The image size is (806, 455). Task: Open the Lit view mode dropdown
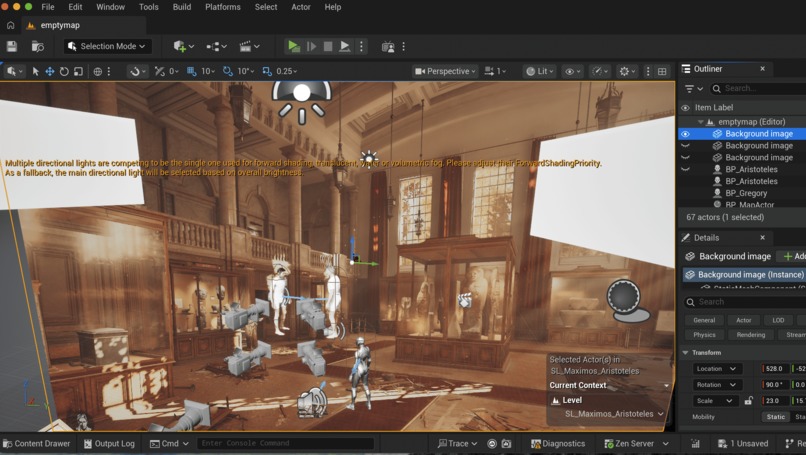point(540,71)
